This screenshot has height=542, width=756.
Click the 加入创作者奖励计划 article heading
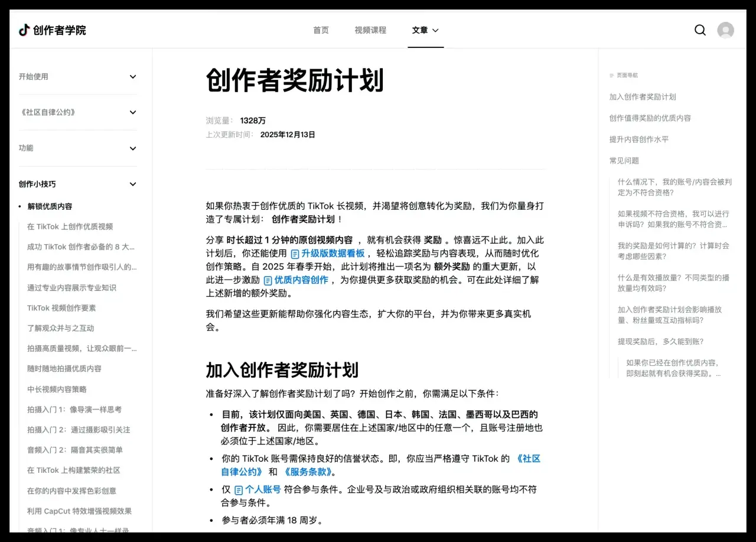[282, 371]
